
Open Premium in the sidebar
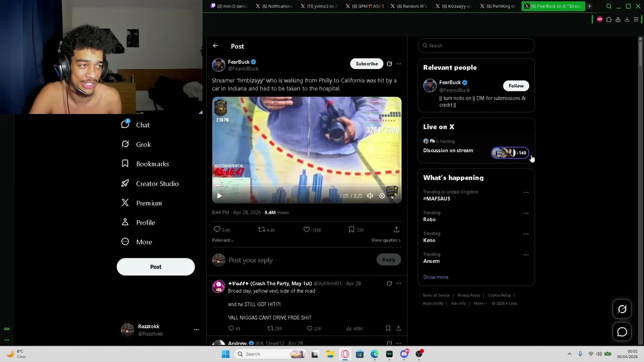point(141,203)
